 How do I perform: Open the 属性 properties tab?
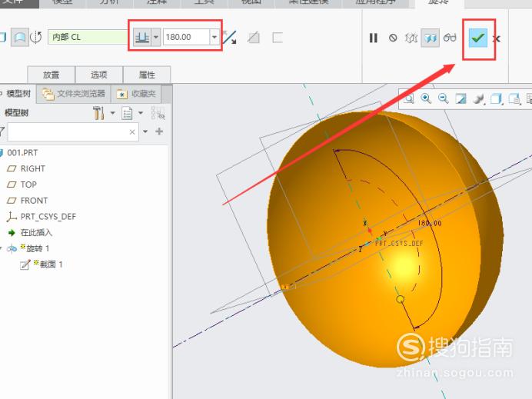[147, 75]
